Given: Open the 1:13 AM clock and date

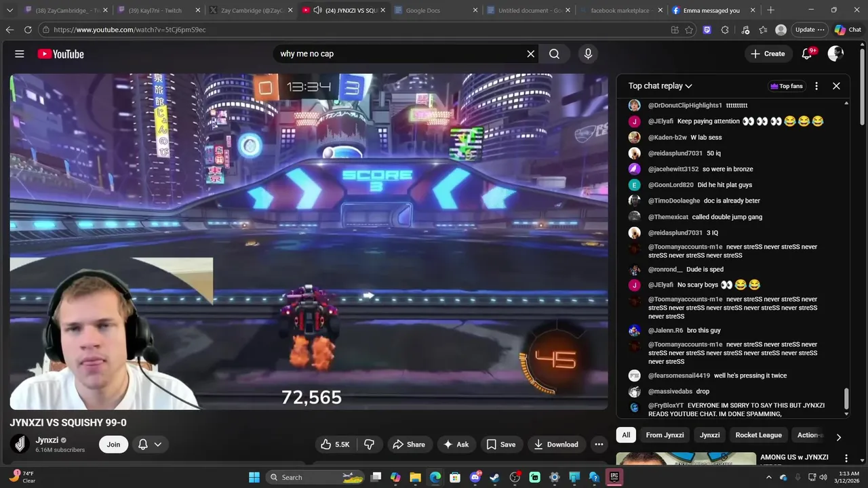Looking at the screenshot, I should click(849, 477).
